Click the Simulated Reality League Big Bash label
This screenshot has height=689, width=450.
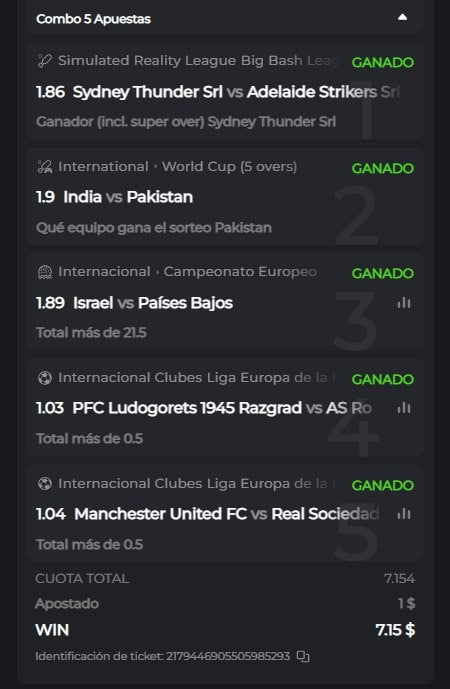click(x=198, y=61)
